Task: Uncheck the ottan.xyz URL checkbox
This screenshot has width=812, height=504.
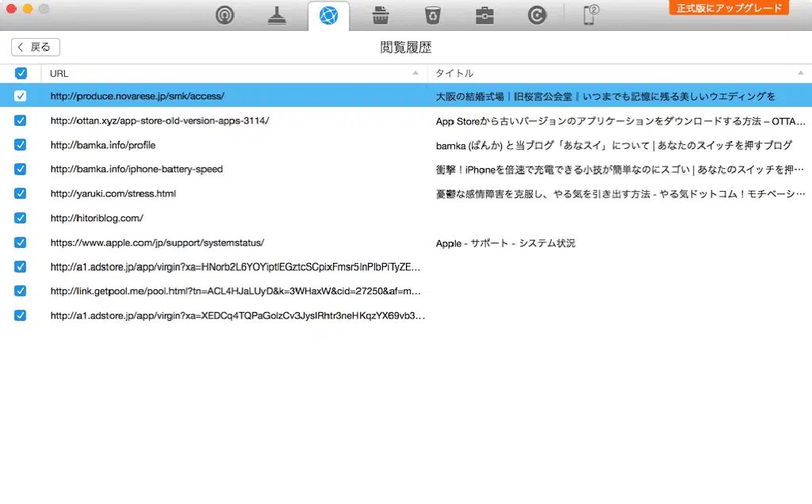Action: (x=21, y=120)
